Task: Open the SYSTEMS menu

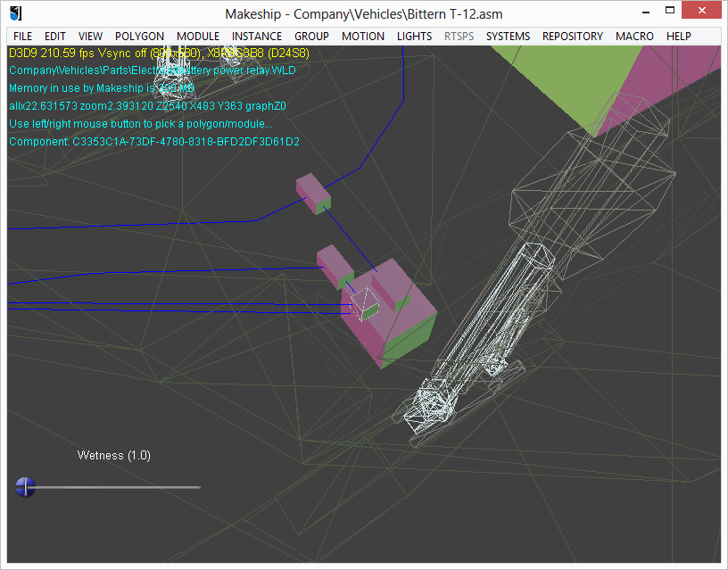Action: coord(508,37)
